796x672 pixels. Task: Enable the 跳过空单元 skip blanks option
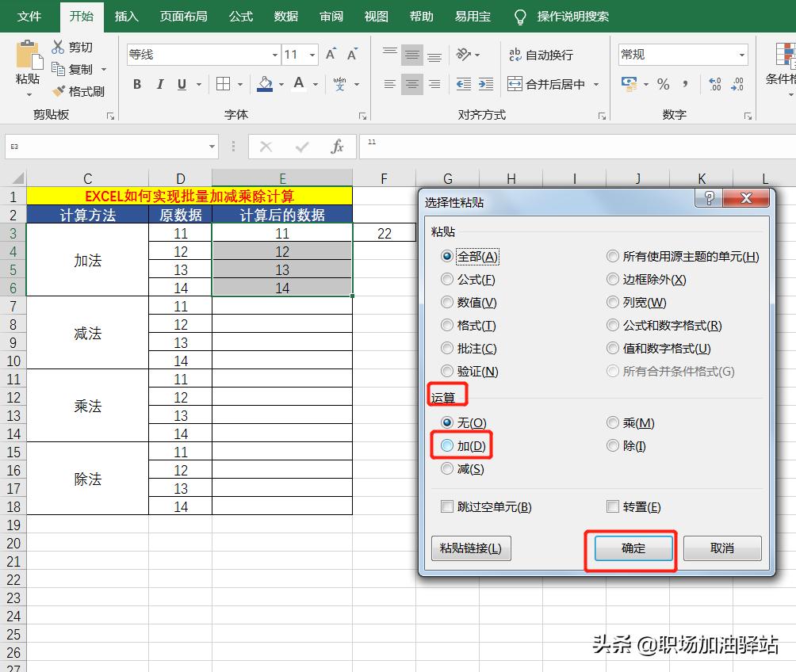point(447,506)
